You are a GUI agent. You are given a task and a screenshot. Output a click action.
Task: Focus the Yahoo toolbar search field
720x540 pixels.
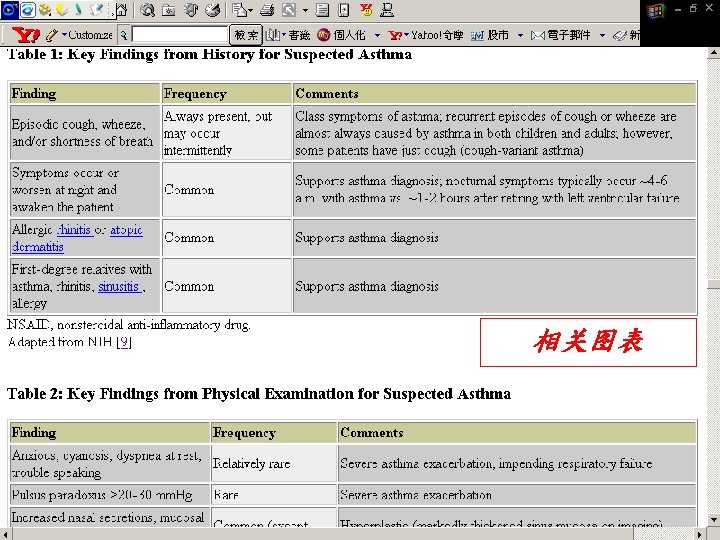pyautogui.click(x=180, y=35)
